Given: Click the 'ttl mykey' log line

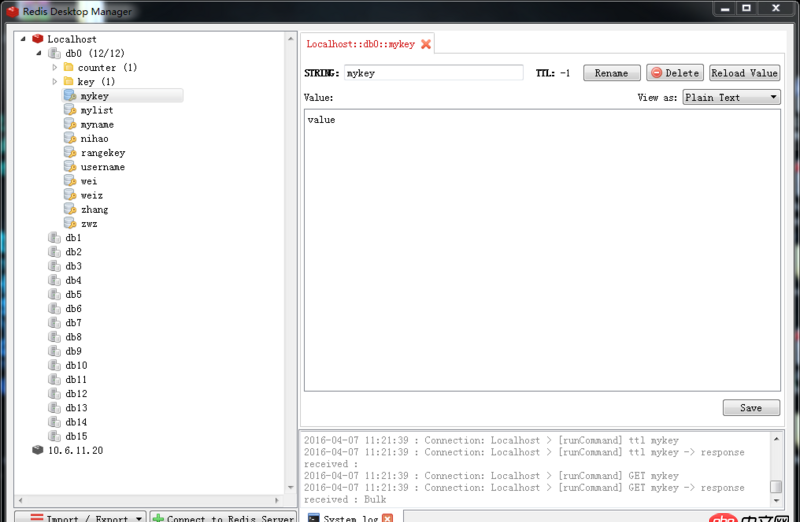Looking at the screenshot, I should point(491,440).
